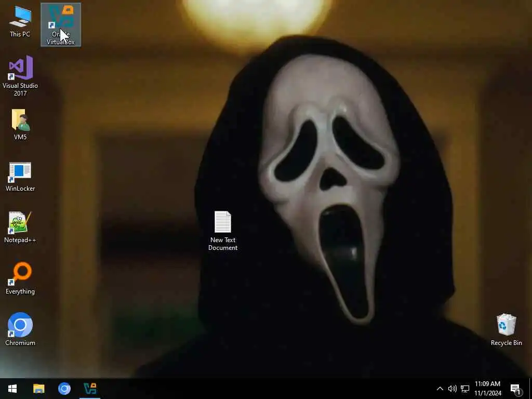Open the Oracle VirtualBox desktop shortcut
This screenshot has height=399, width=532.
61,25
